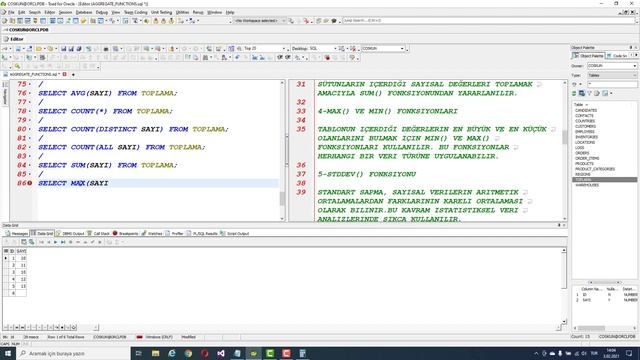Image resolution: width=640 pixels, height=360 pixels.
Task: Open File Explorer from the taskbar
Action: (156, 353)
